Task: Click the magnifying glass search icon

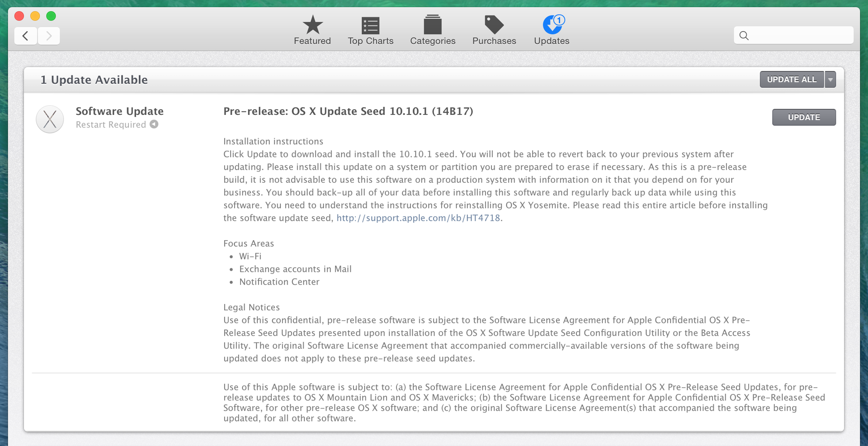Action: 744,35
